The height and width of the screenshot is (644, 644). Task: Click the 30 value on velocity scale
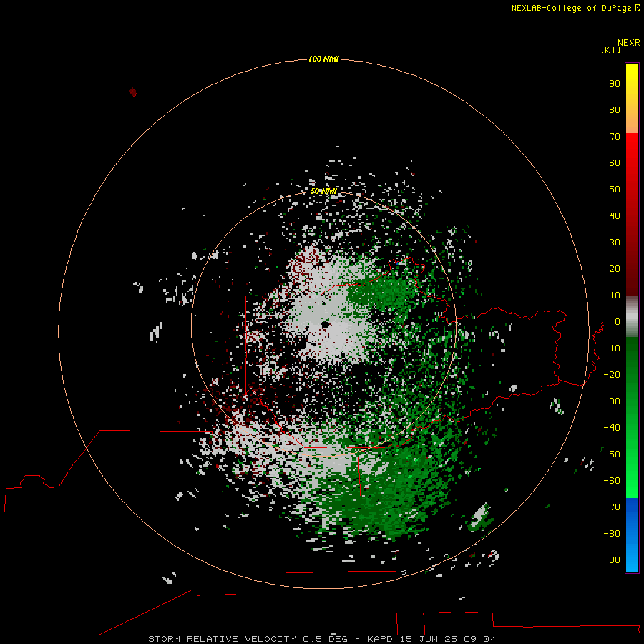pos(615,243)
